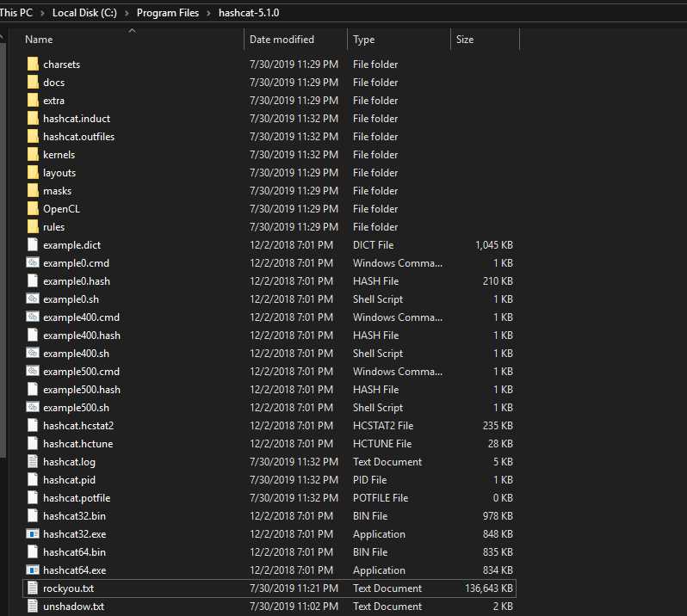Click the PID File type cell
687x616 pixels.
(x=370, y=480)
